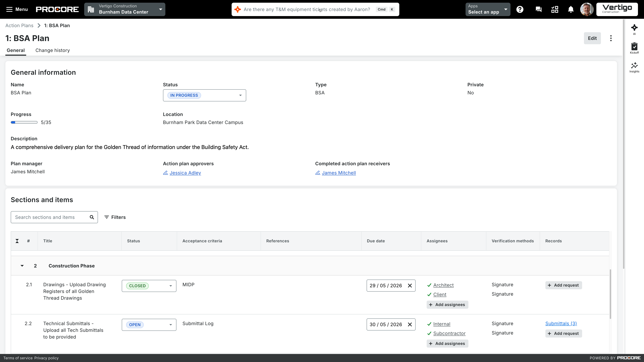
Task: Open the hamburger Menu icon
Action: [9, 10]
